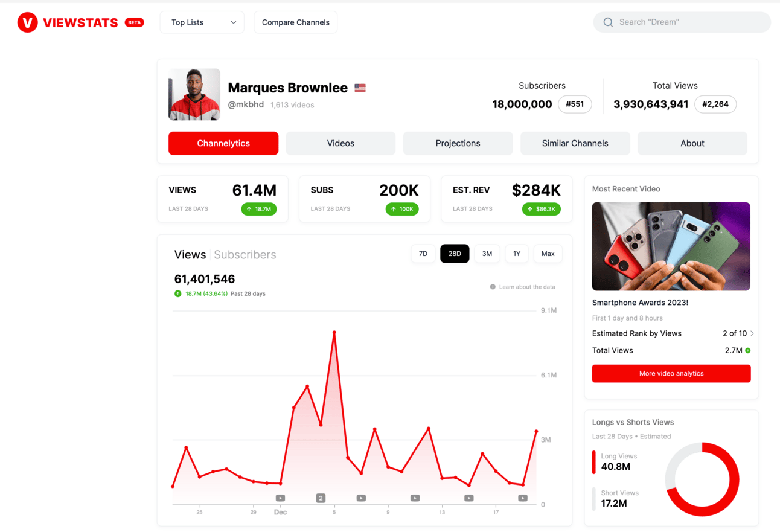Click the green $86.3K badge in Est. Rev card
The image size is (780, 532).
point(542,209)
